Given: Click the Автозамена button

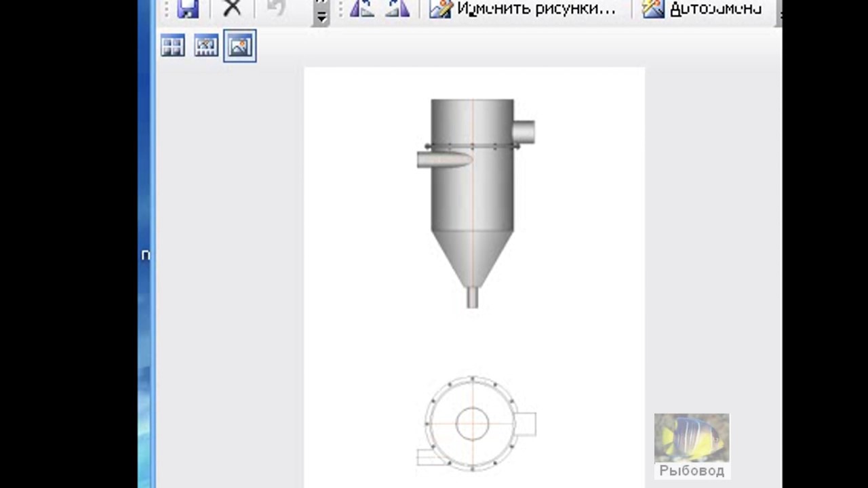Looking at the screenshot, I should pos(703,9).
